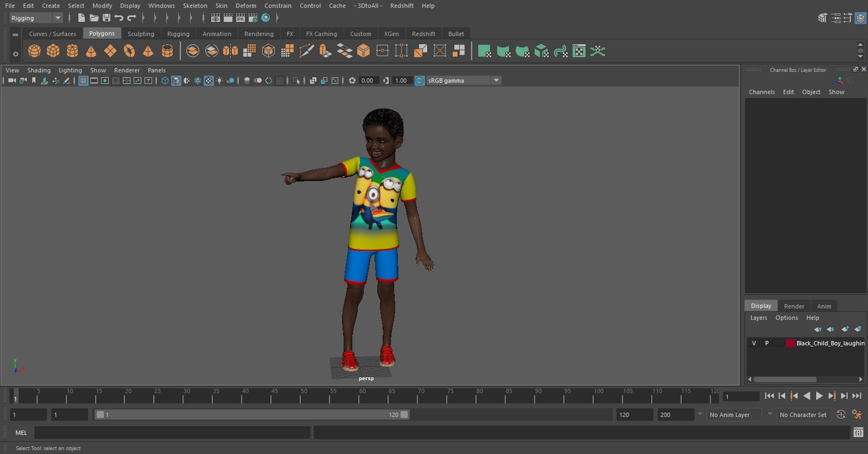Create a polygon pyramid from the shelf
The width and height of the screenshot is (868, 454).
click(x=148, y=51)
